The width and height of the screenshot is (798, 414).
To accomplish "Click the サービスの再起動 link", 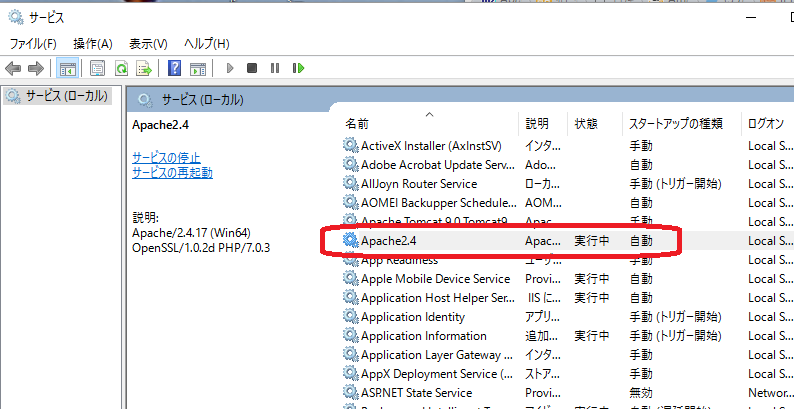I will coord(172,173).
